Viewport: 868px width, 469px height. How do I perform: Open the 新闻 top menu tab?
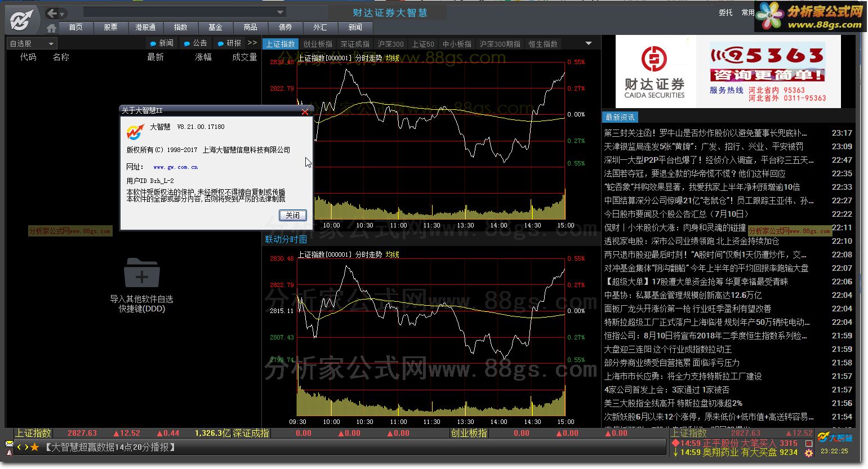pos(355,27)
